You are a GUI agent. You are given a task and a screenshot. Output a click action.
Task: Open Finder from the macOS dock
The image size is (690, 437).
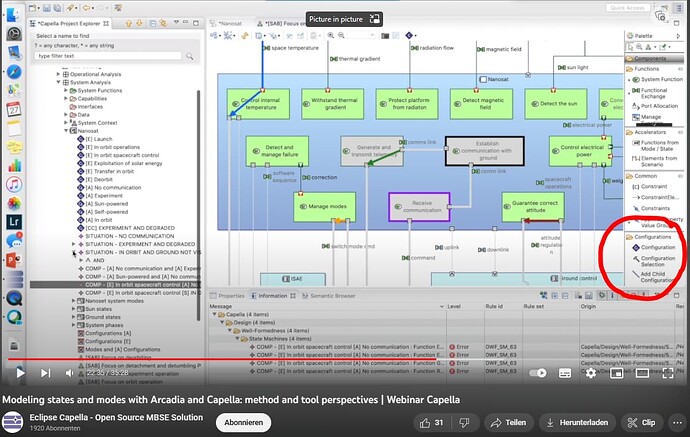(14, 15)
